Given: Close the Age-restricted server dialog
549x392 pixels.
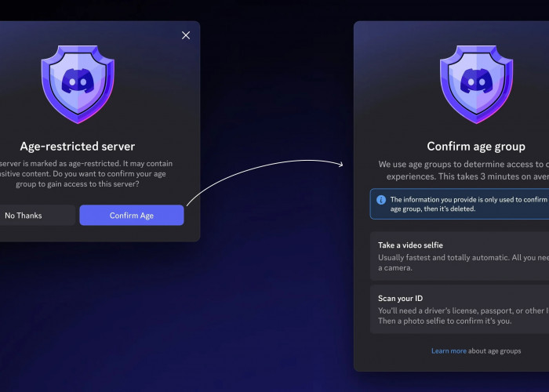Looking at the screenshot, I should point(186,35).
